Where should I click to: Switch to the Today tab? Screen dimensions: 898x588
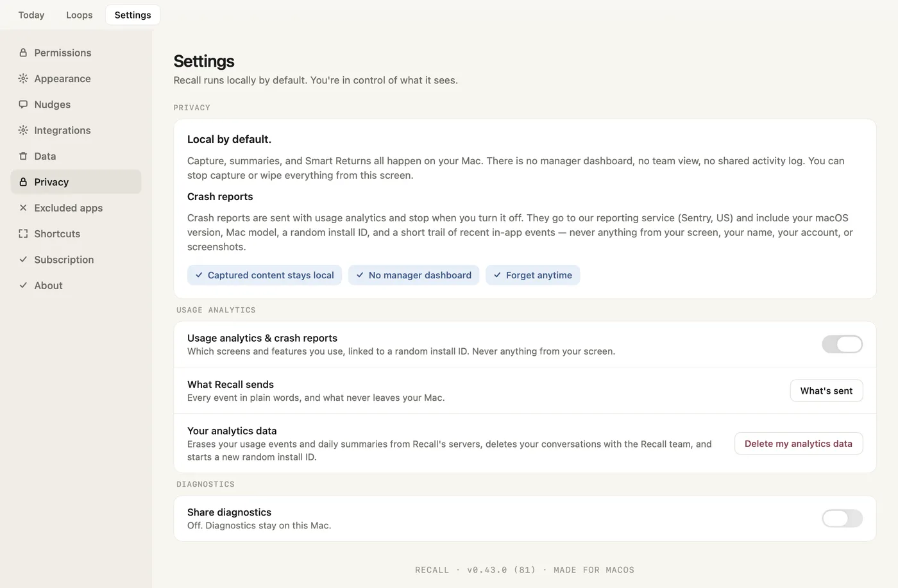[x=31, y=15]
